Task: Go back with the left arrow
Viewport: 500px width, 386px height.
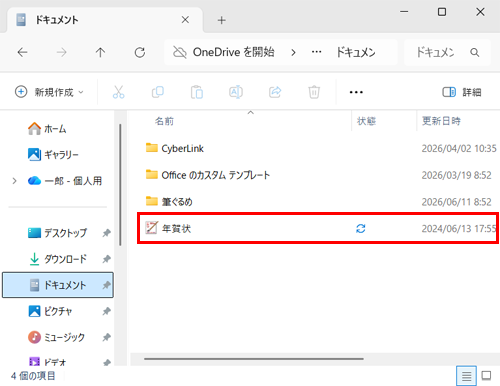Action: [22, 52]
